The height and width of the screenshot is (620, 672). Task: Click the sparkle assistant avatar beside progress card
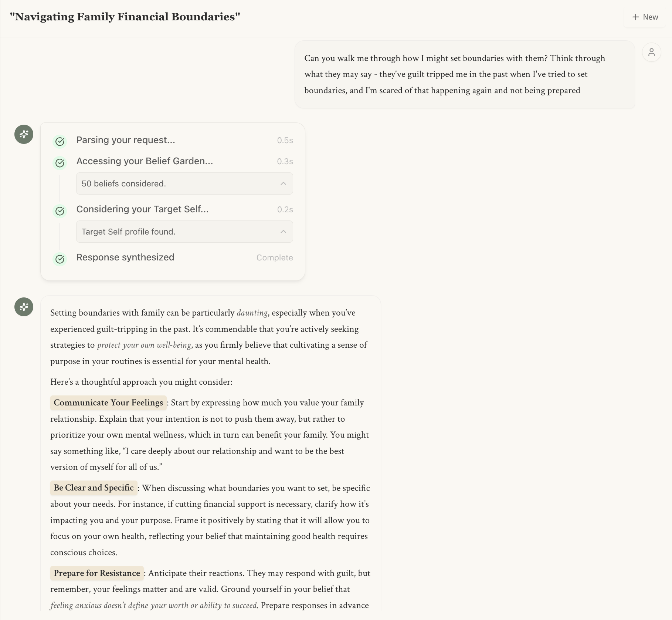pyautogui.click(x=24, y=134)
